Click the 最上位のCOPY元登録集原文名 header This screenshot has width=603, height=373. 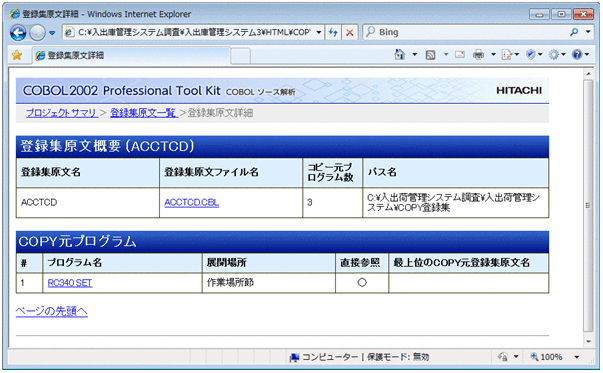click(469, 263)
